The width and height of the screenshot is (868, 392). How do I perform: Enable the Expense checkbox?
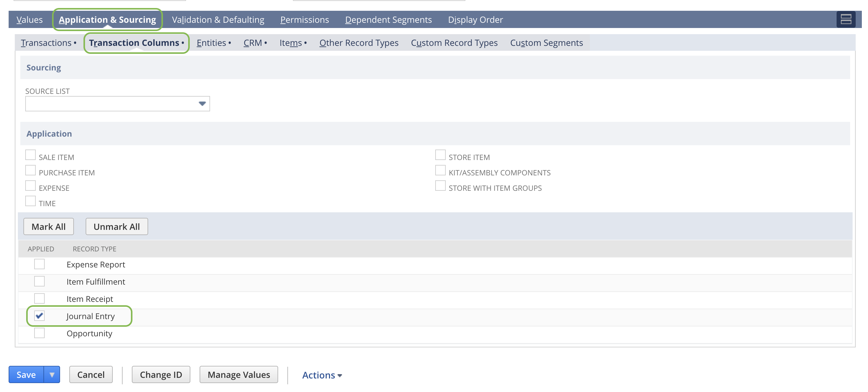point(30,186)
